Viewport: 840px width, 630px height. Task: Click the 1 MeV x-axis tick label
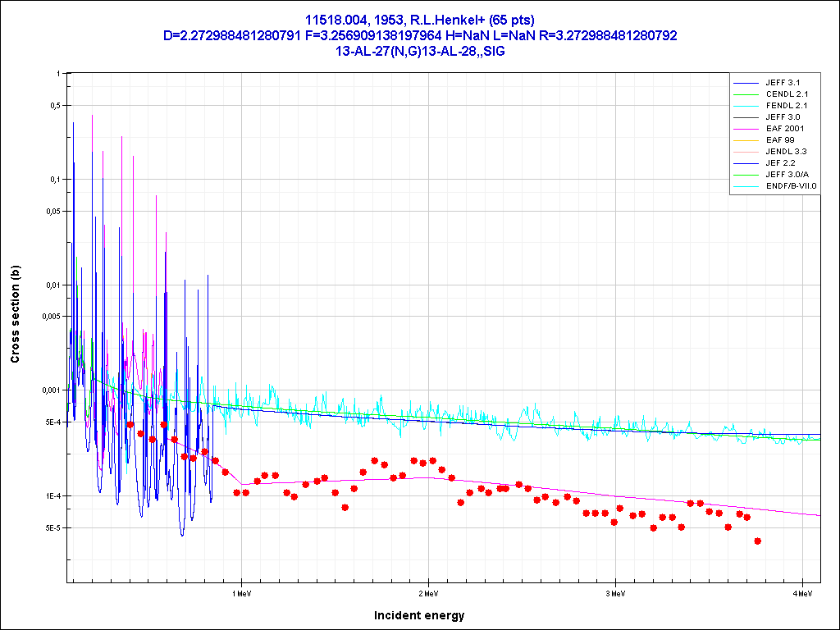pos(240,591)
